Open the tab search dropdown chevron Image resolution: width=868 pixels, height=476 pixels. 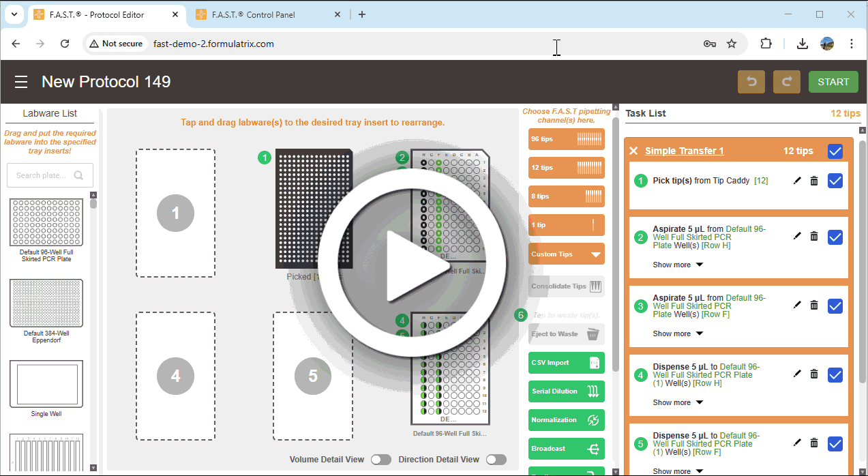(x=14, y=14)
